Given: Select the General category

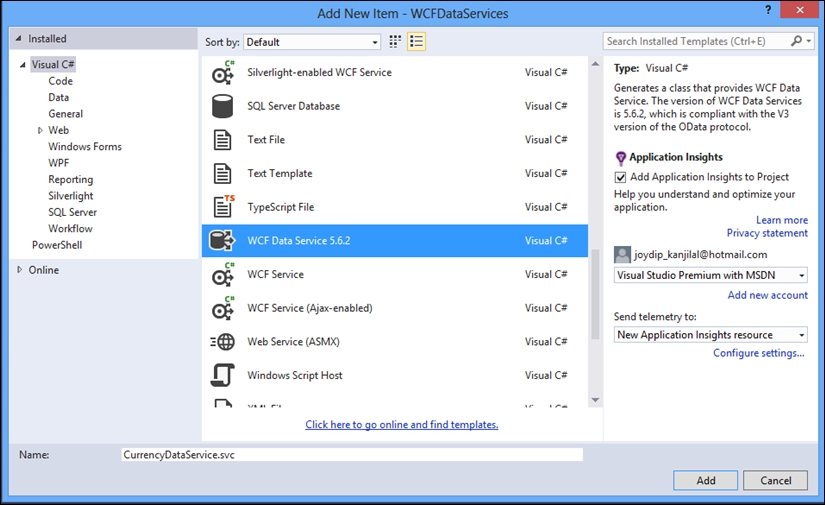Looking at the screenshot, I should coord(66,114).
